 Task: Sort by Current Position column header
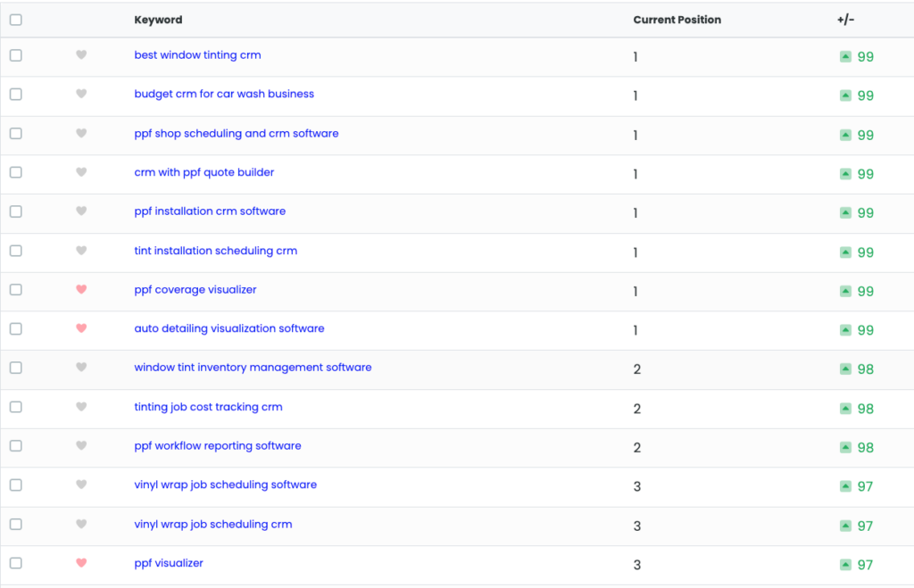[x=677, y=20]
